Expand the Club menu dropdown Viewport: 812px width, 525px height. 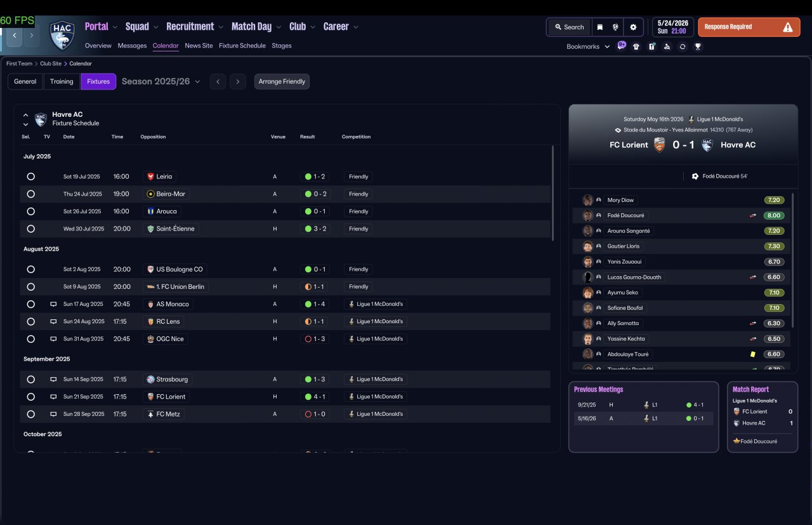[313, 27]
